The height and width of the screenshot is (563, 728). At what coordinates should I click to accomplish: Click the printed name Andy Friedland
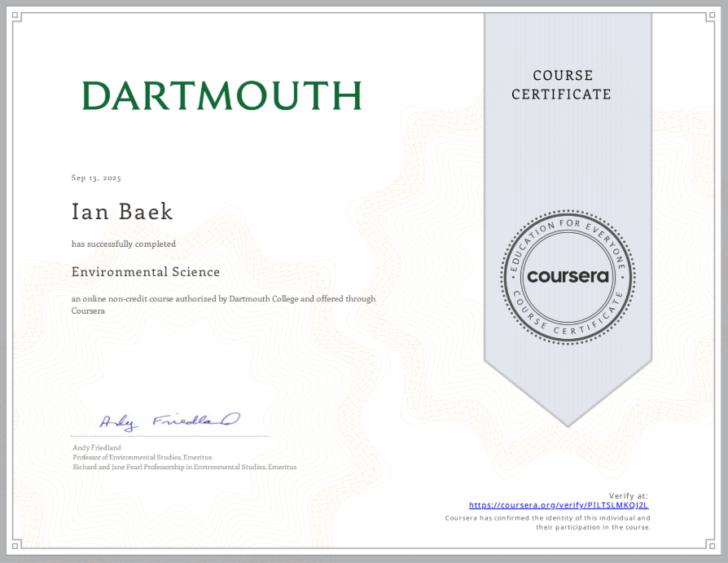pyautogui.click(x=97, y=448)
